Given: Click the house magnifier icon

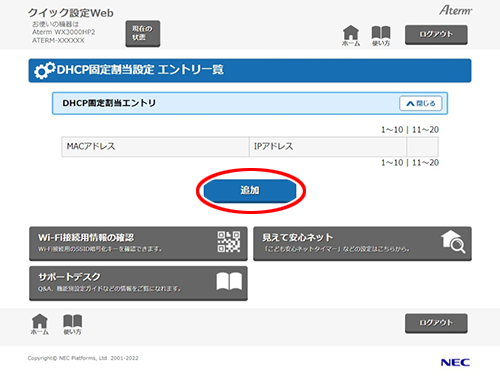Looking at the screenshot, I should click(453, 242).
